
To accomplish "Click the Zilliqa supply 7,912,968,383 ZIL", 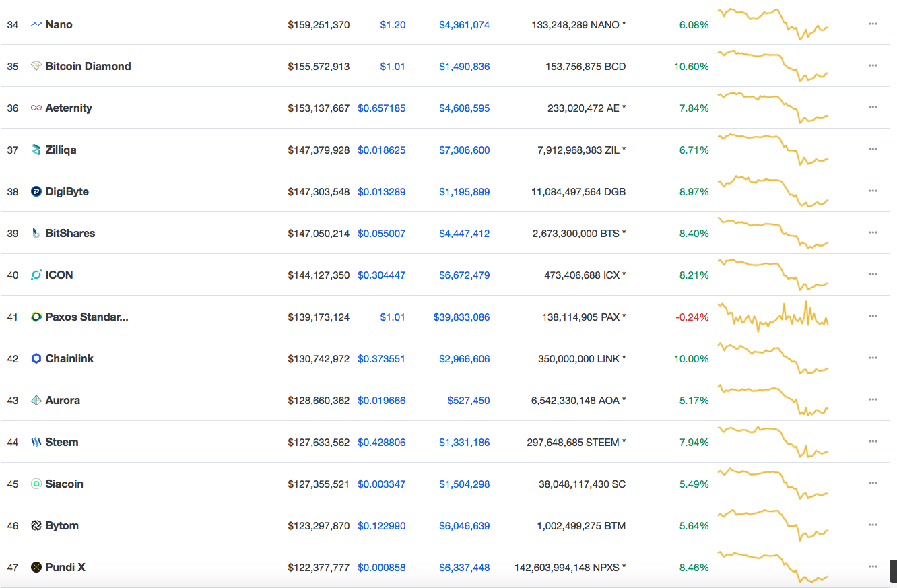I will 582,150.
